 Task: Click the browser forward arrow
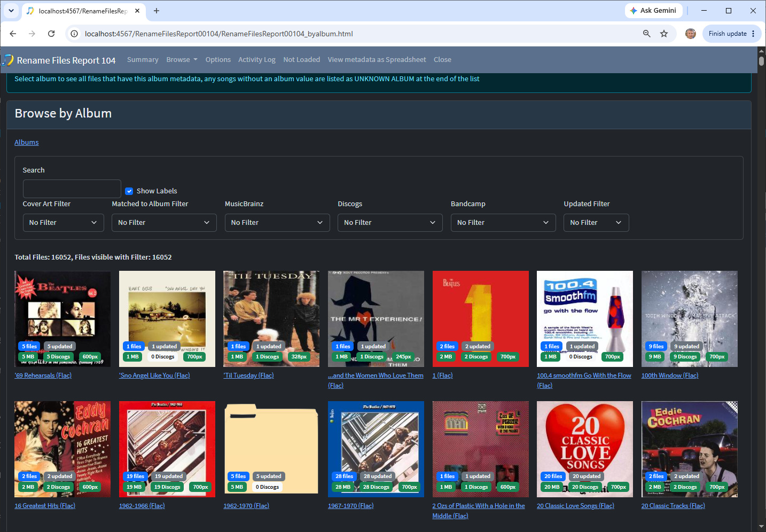(x=32, y=34)
